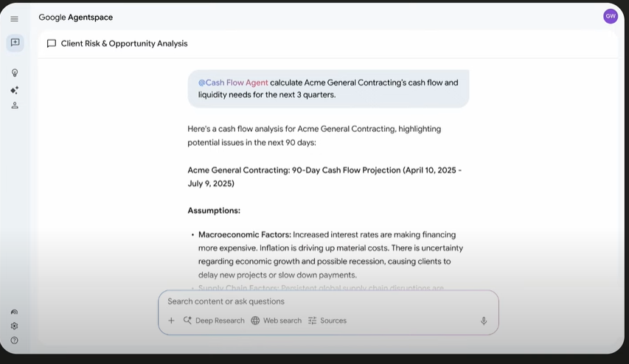
Task: Click the @Cash Flow Agent mention
Action: click(233, 83)
